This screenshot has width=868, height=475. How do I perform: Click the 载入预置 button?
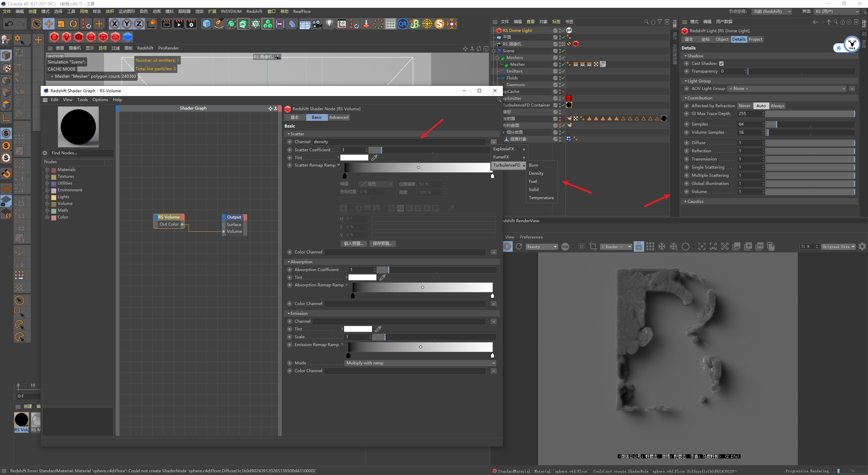[353, 244]
